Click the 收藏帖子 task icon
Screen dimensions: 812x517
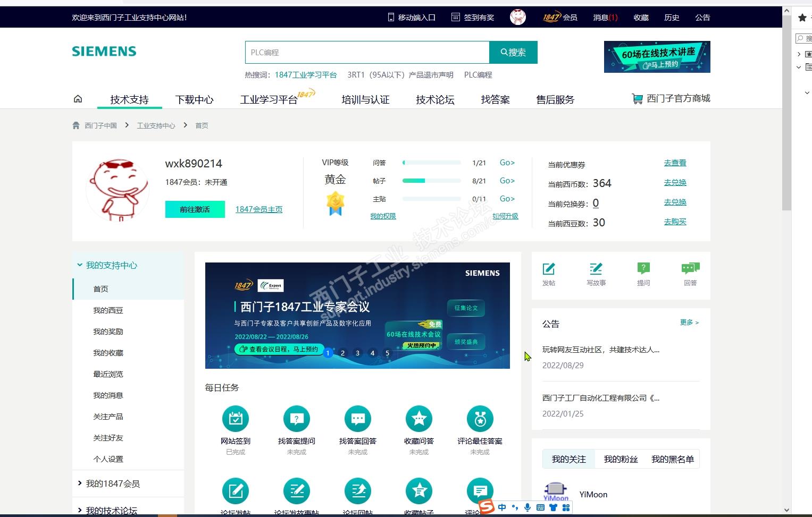(419, 491)
